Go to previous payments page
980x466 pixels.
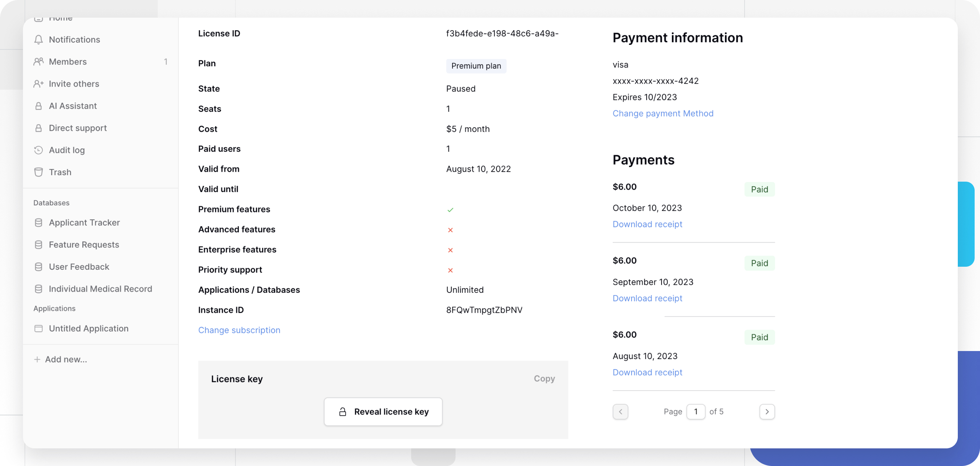click(x=620, y=412)
